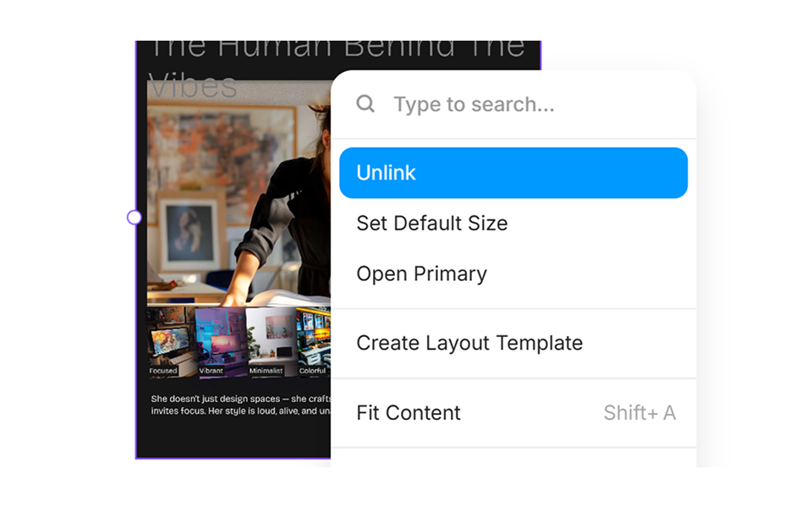Click the magnifying glass search icon
Image resolution: width=812 pixels, height=508 pixels.
(x=365, y=103)
